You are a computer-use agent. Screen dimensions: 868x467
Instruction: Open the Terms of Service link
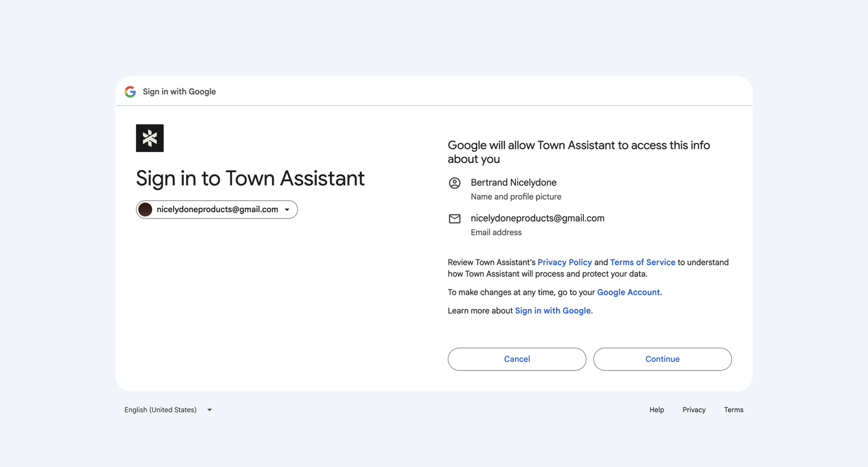coord(642,262)
